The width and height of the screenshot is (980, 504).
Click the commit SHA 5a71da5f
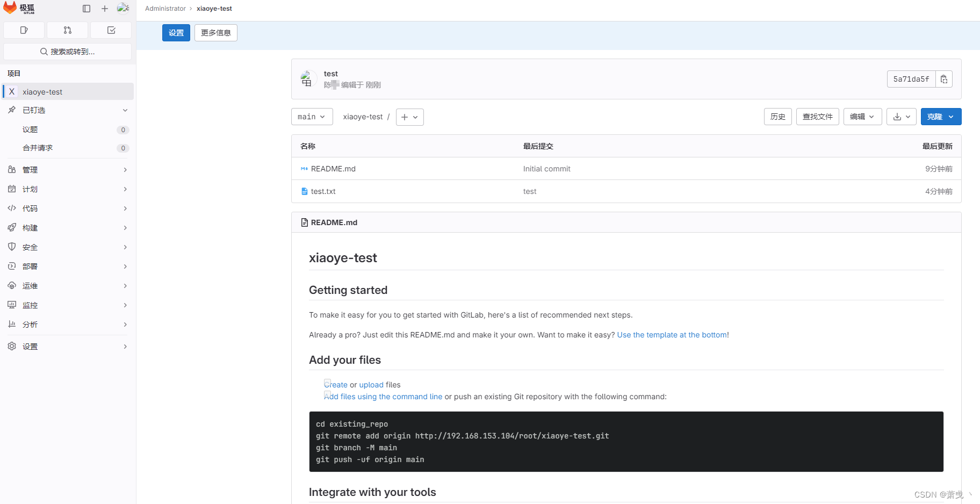point(911,79)
